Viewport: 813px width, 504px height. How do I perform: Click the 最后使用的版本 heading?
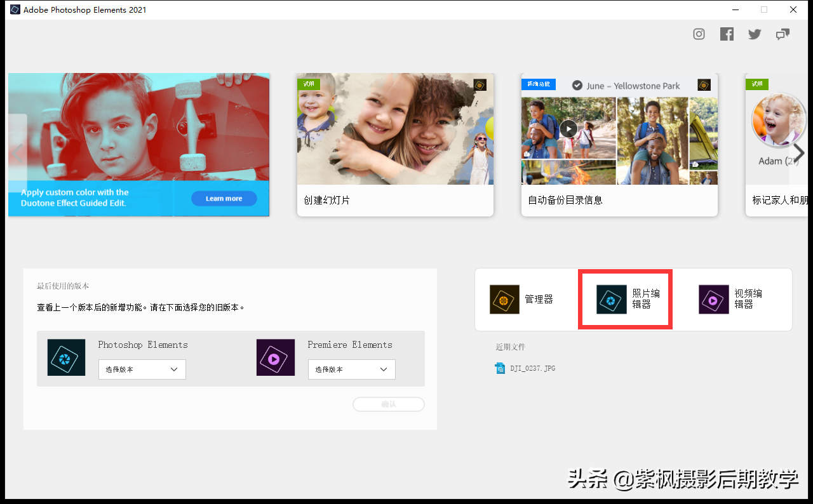[x=63, y=286]
